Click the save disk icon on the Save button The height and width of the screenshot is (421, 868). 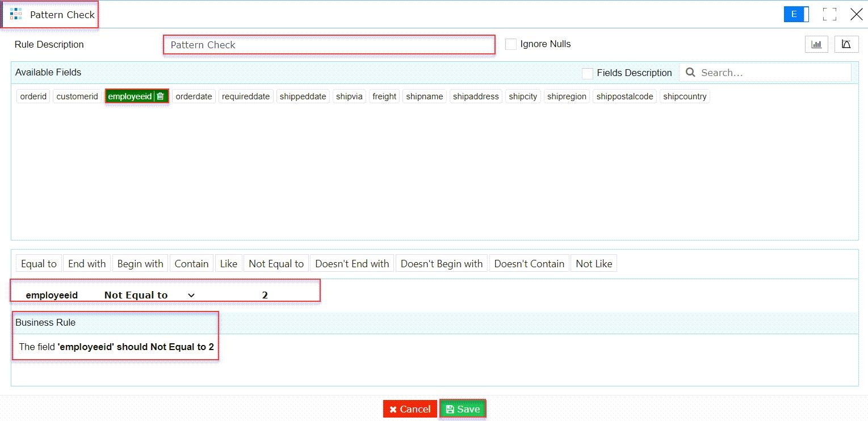tap(450, 409)
